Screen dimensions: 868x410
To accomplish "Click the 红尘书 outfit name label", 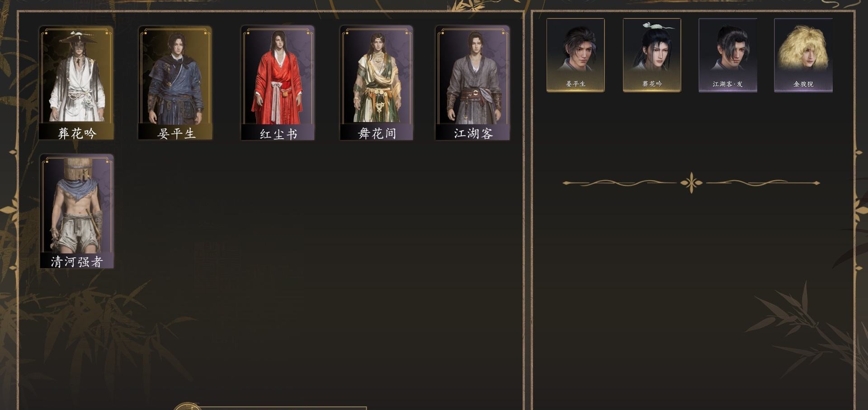I will click(278, 134).
